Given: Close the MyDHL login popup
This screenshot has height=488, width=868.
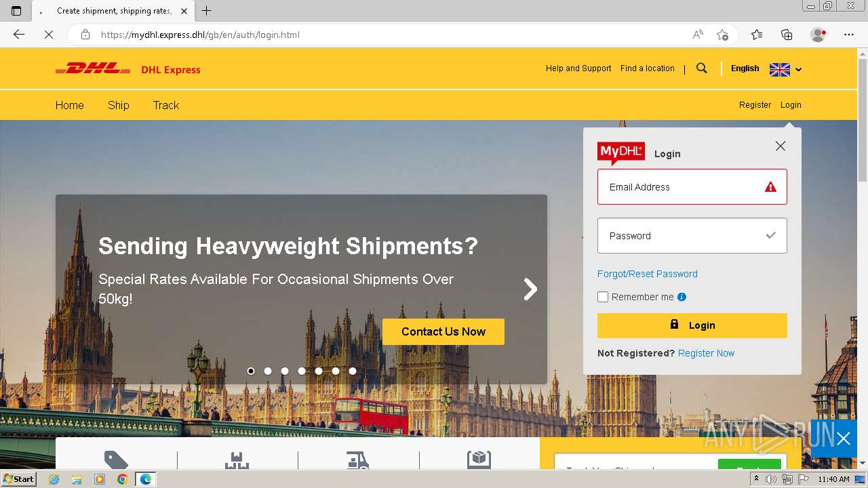Looking at the screenshot, I should click(x=781, y=146).
